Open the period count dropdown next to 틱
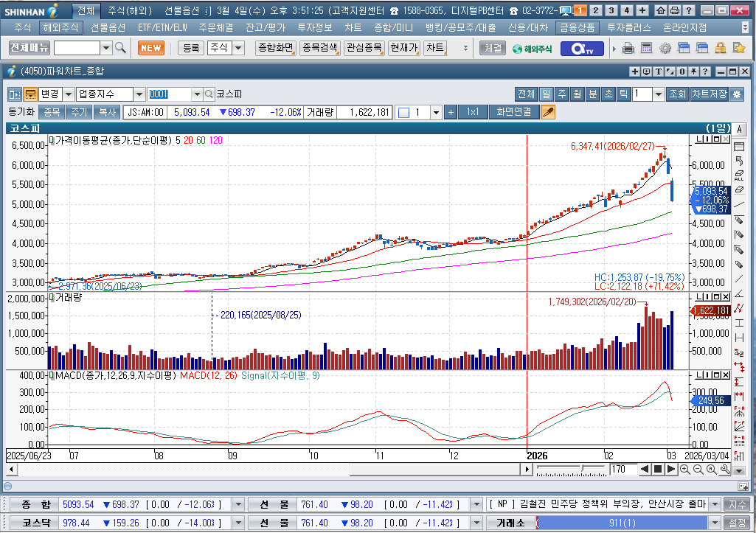This screenshot has height=533, width=756. [x=659, y=94]
